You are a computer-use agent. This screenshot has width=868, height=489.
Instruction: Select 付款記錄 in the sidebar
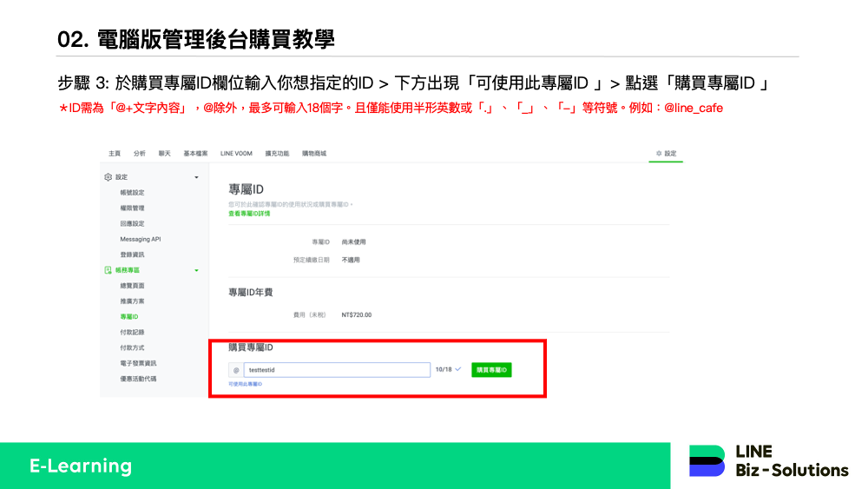(132, 333)
